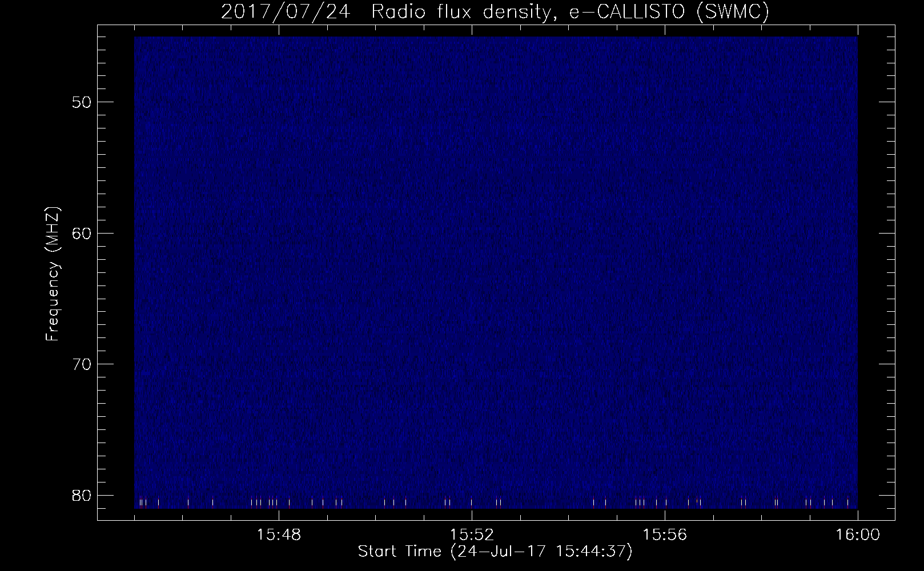
Task: Click the 50 frequency tick label
Action: 81,102
